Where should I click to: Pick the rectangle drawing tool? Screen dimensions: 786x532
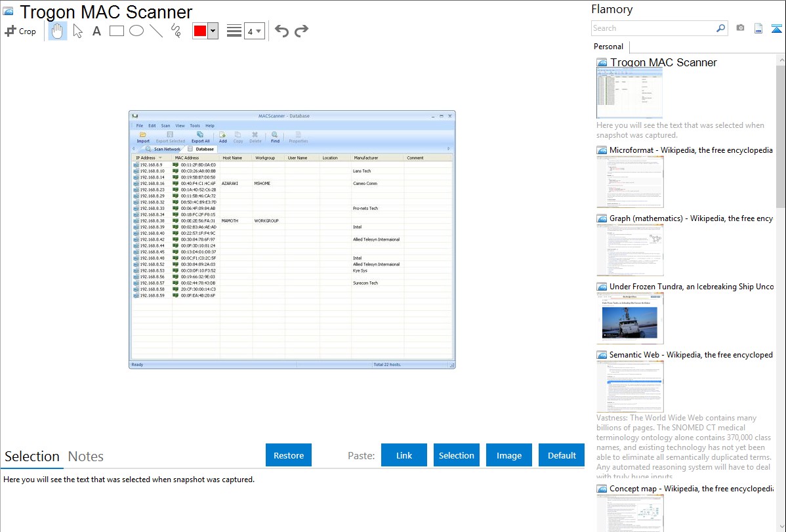click(x=116, y=31)
